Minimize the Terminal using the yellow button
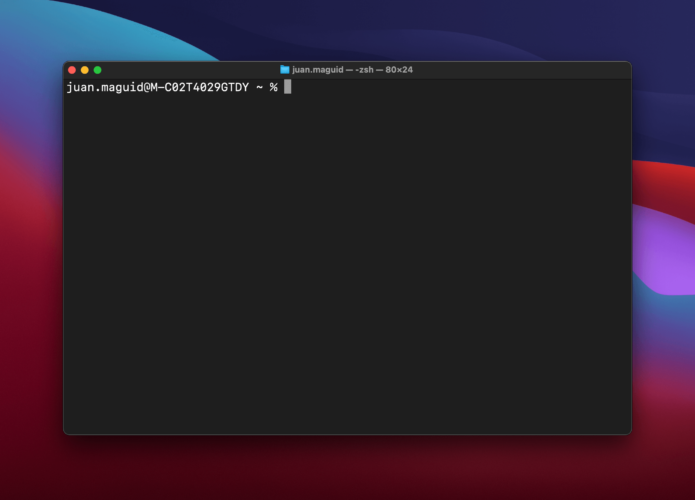This screenshot has width=695, height=500. (x=85, y=70)
